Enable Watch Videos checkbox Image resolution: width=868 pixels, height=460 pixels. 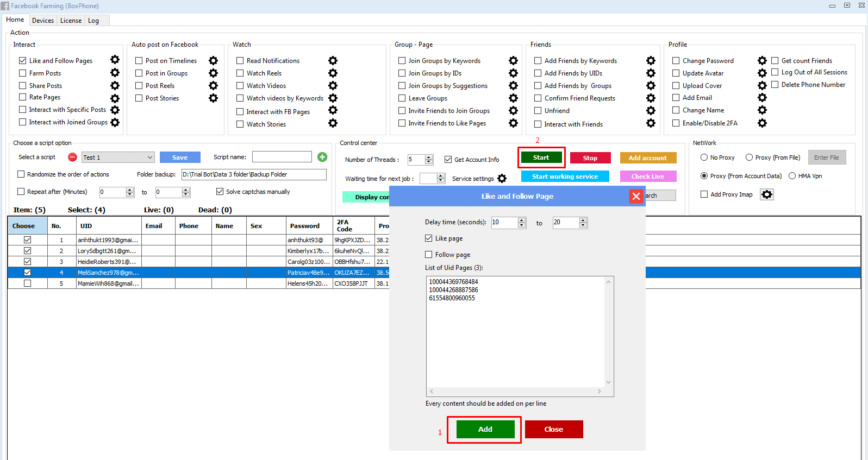(x=240, y=85)
